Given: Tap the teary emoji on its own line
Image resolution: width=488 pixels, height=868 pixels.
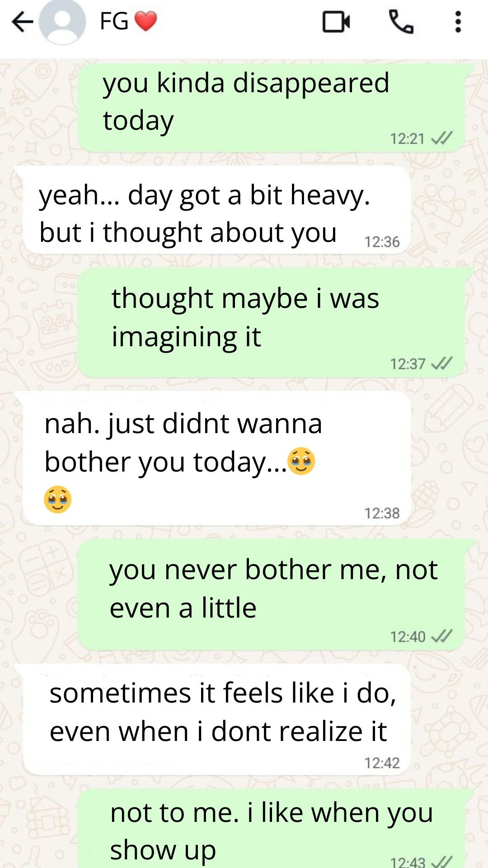Looking at the screenshot, I should click(x=57, y=500).
